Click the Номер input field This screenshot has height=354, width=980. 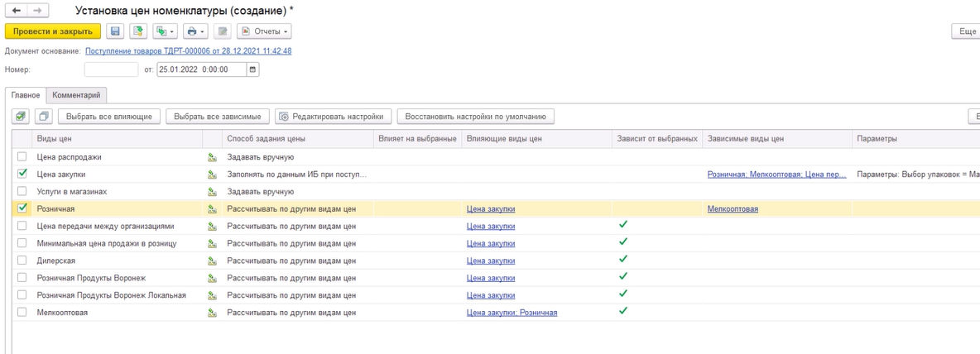point(111,69)
